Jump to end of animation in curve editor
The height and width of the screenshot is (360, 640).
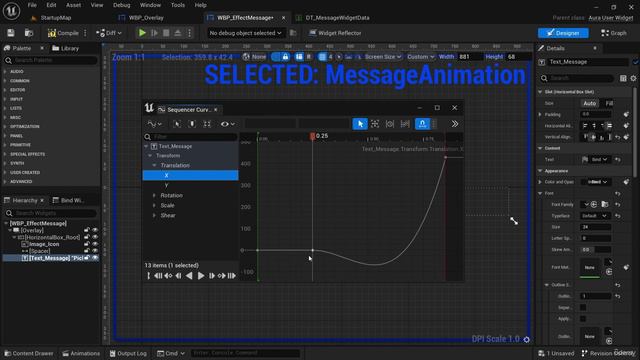click(x=231, y=276)
